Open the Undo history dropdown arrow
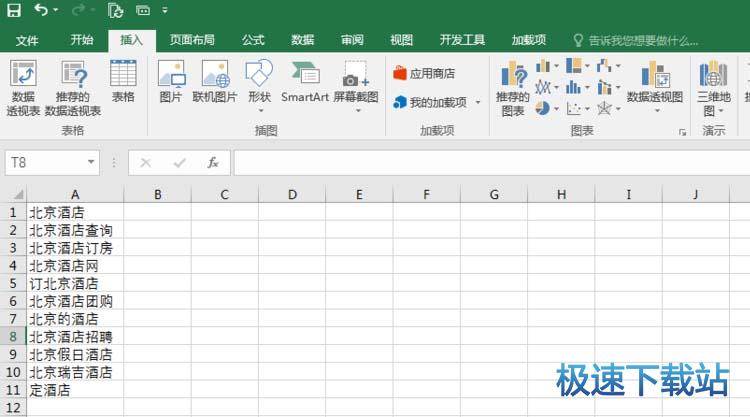The image size is (750, 417). pos(56,10)
